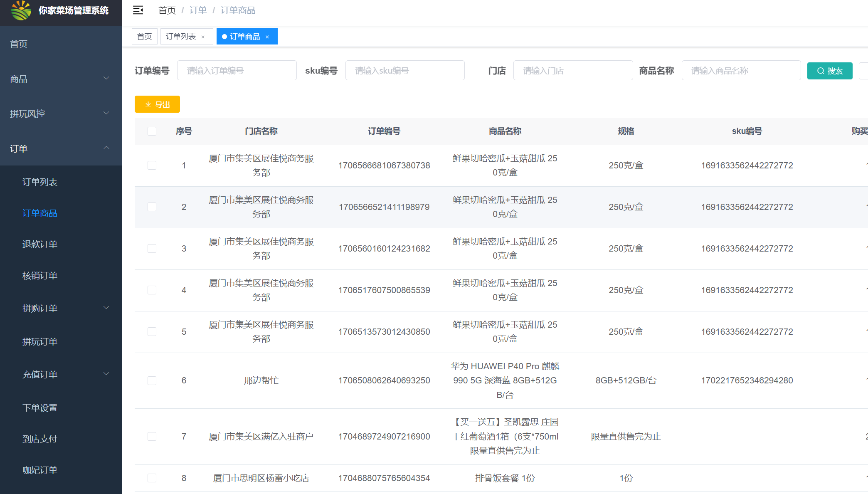868x494 pixels.
Task: Click order number 1706566681067380738
Action: point(384,165)
